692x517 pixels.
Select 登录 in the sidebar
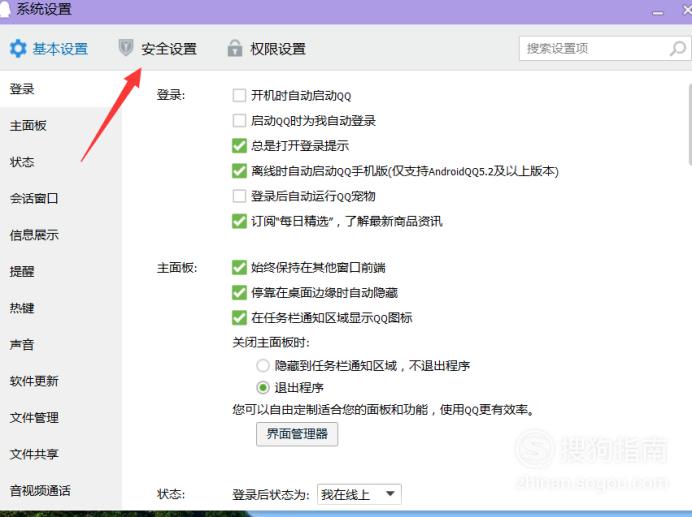point(60,89)
